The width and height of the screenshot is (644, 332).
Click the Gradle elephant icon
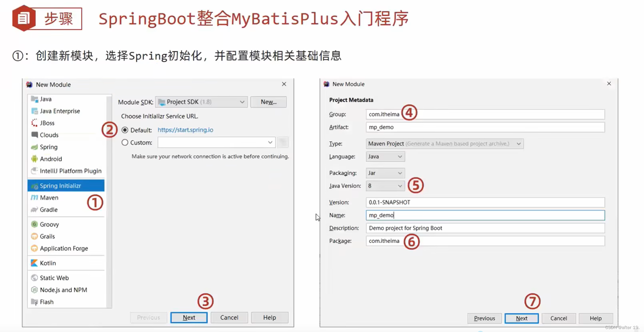tap(34, 210)
